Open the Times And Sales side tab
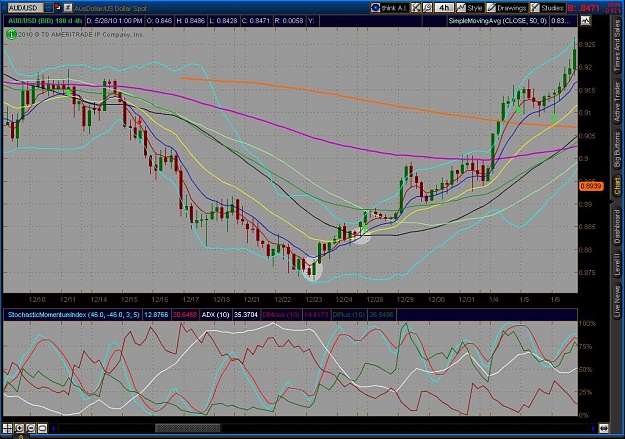The height and width of the screenshot is (439, 625). pyautogui.click(x=617, y=46)
